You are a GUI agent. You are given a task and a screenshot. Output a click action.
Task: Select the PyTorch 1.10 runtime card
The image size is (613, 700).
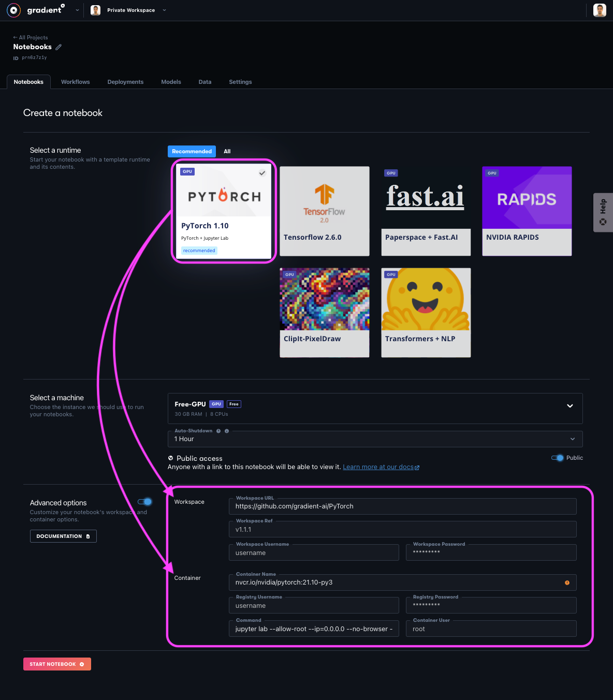click(224, 211)
